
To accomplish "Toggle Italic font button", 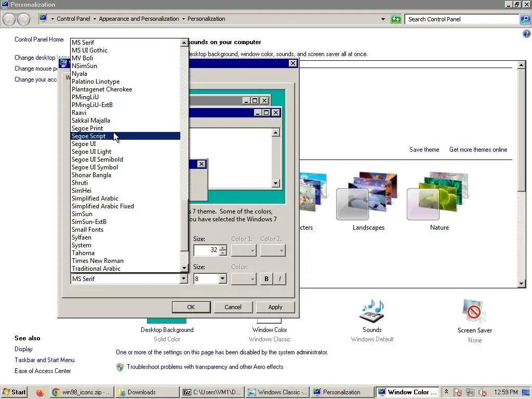I will click(x=280, y=279).
